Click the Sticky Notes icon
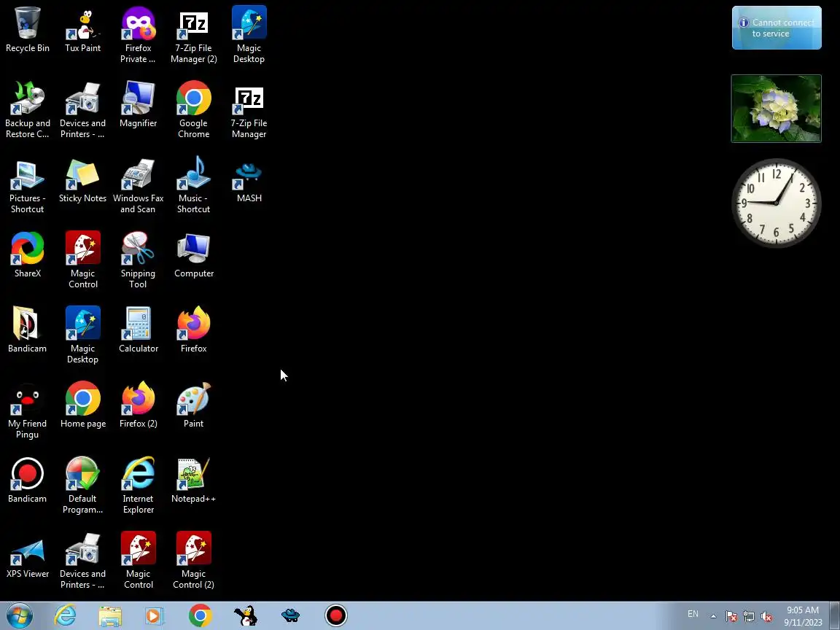This screenshot has width=840, height=630. click(82, 179)
